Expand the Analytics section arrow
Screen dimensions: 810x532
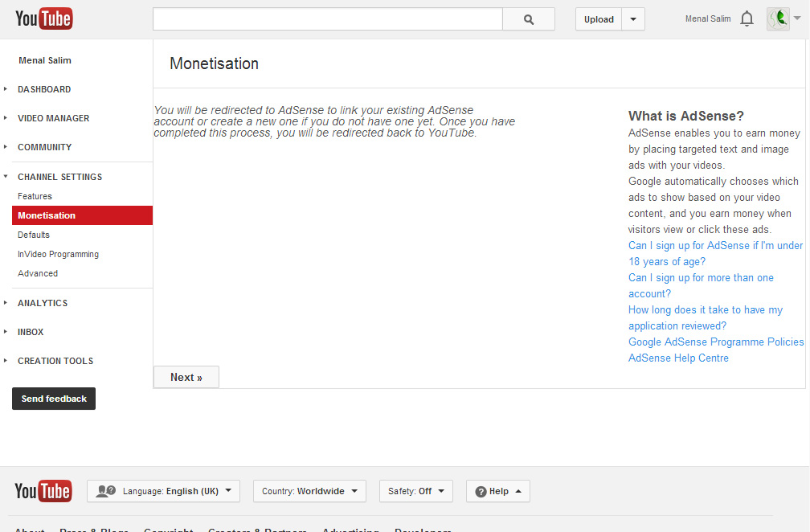pos(6,303)
